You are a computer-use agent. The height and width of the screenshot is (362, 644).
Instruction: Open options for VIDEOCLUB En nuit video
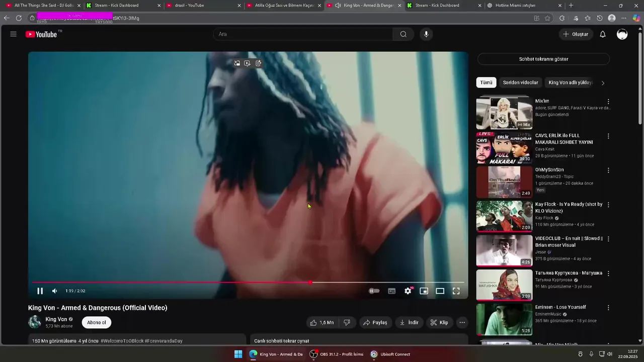tap(608, 239)
